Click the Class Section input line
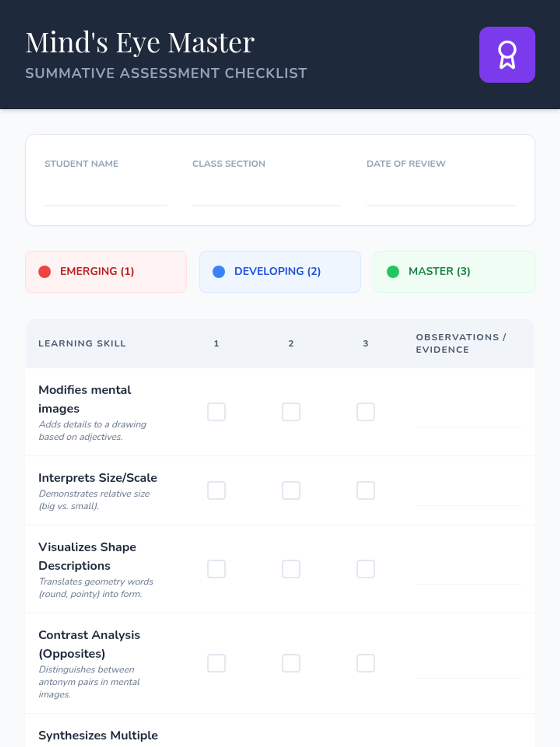560x747 pixels. click(x=266, y=196)
